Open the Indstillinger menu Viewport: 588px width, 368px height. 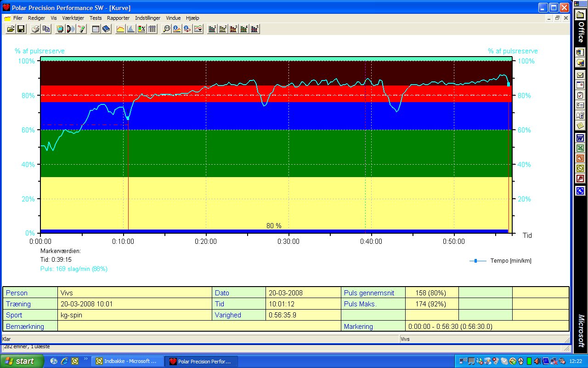click(x=147, y=18)
